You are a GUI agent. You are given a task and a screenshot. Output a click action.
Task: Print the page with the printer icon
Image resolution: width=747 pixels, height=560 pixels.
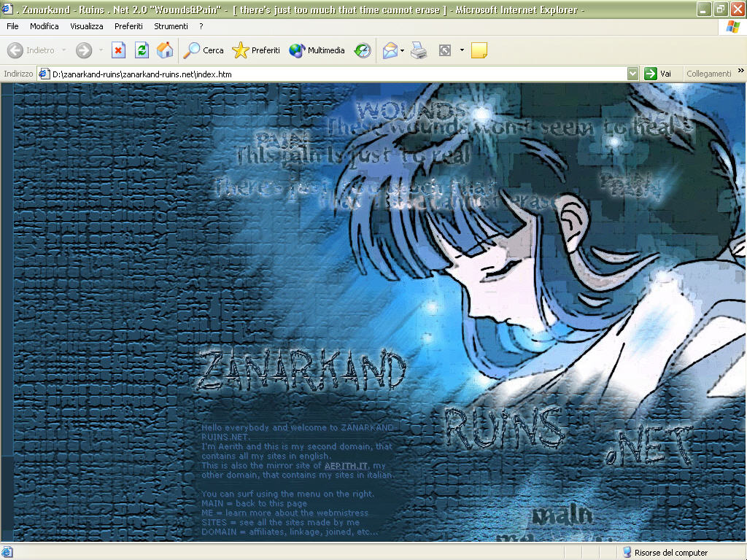click(419, 50)
